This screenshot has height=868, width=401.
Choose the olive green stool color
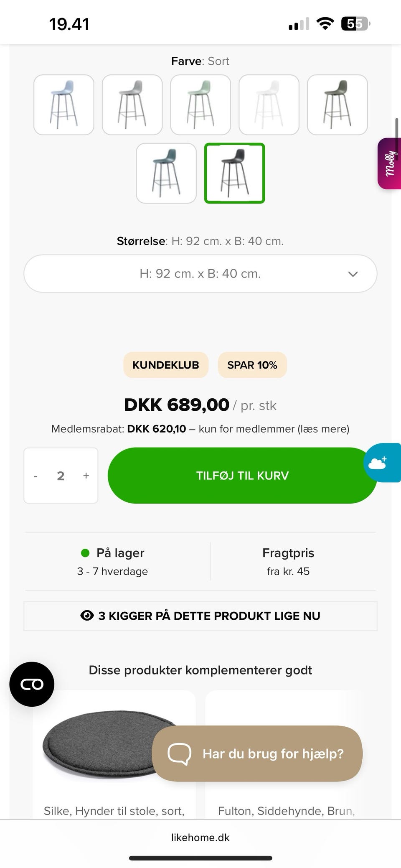337,105
